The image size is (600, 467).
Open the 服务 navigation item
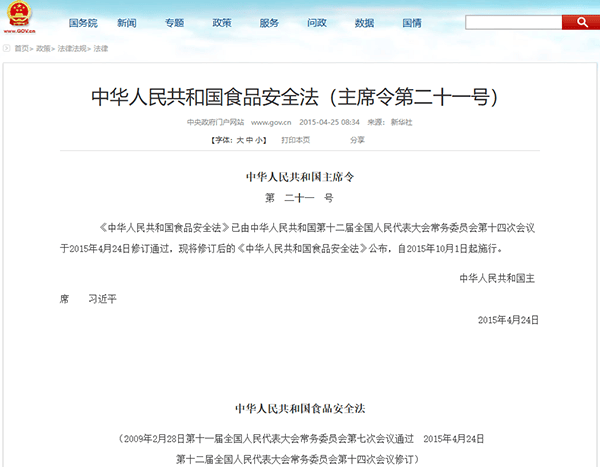tap(269, 22)
